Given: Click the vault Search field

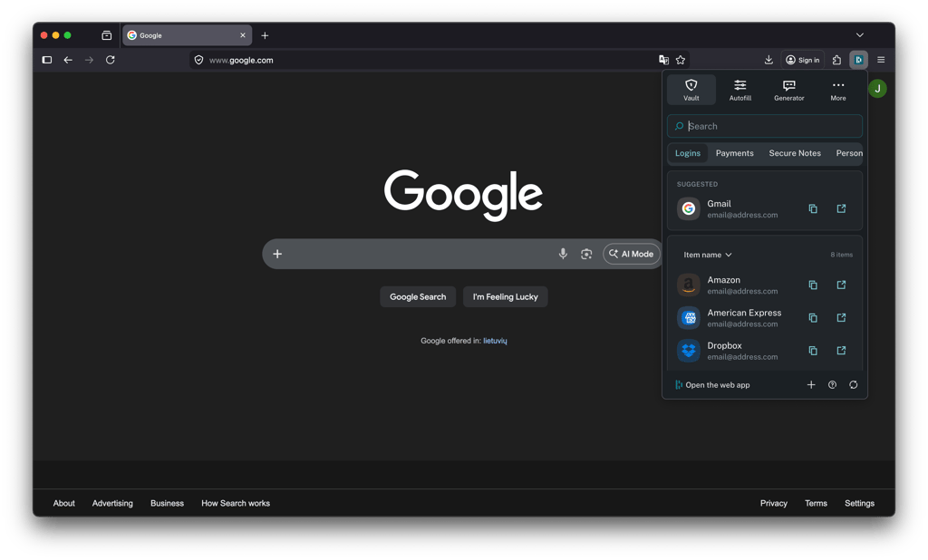Looking at the screenshot, I should click(x=765, y=126).
